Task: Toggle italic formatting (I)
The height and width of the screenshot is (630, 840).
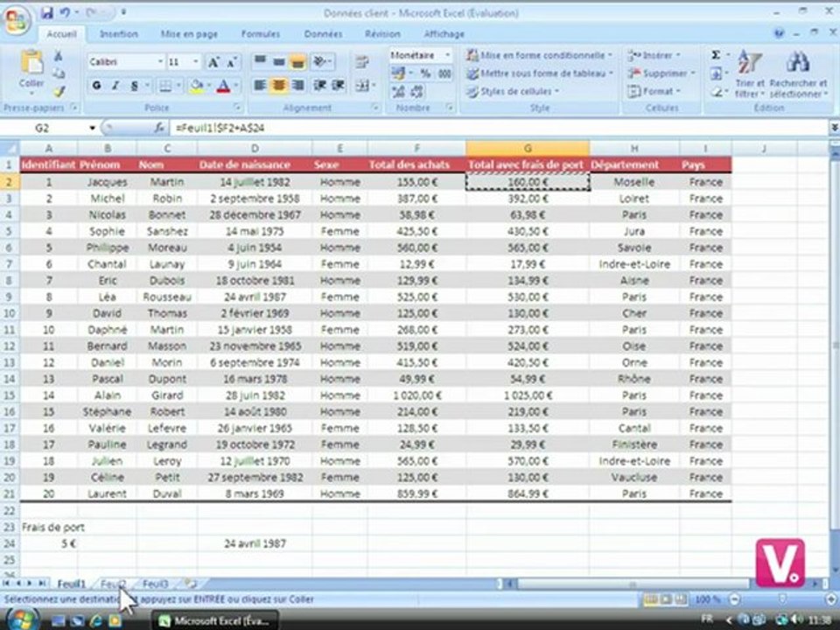Action: pyautogui.click(x=115, y=86)
